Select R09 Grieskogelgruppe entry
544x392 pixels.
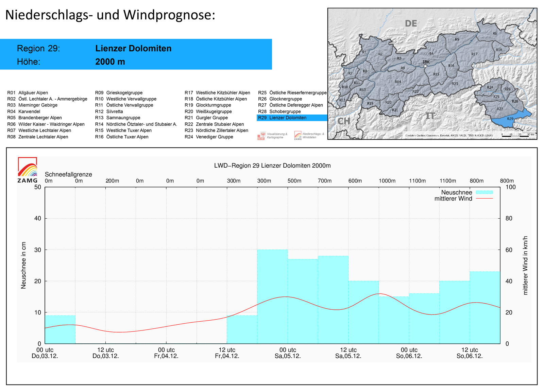119,93
